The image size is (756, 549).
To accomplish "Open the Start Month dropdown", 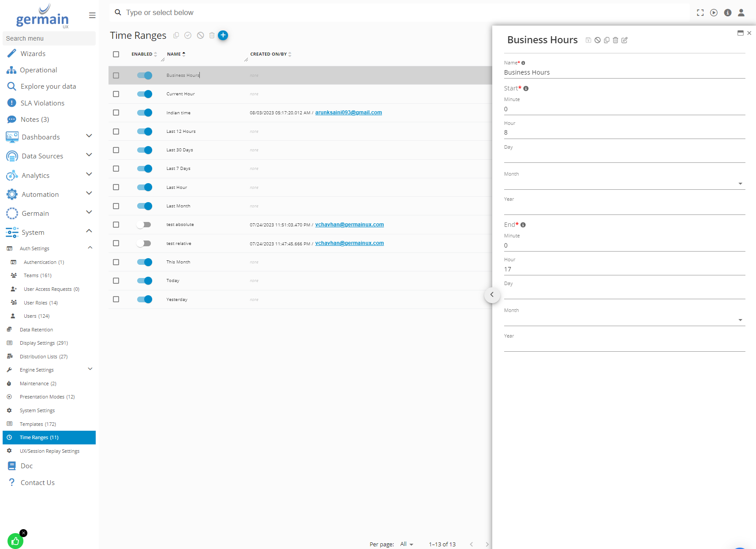I will (624, 184).
